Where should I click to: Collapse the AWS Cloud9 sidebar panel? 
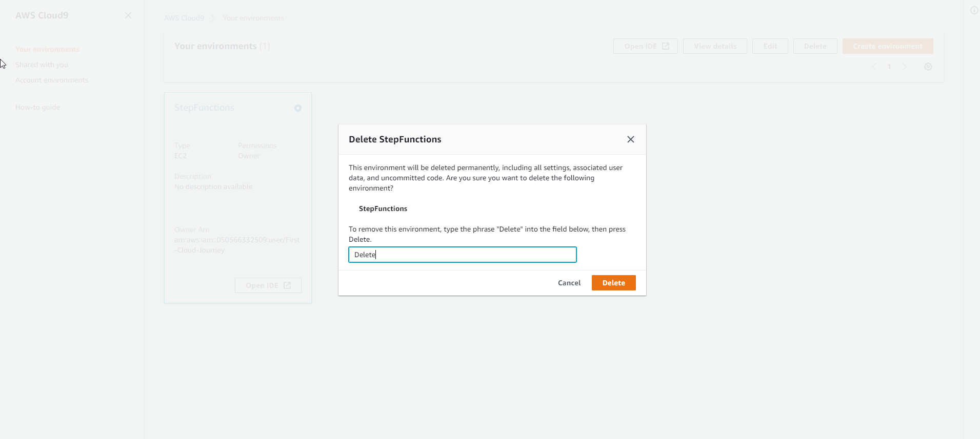click(128, 15)
